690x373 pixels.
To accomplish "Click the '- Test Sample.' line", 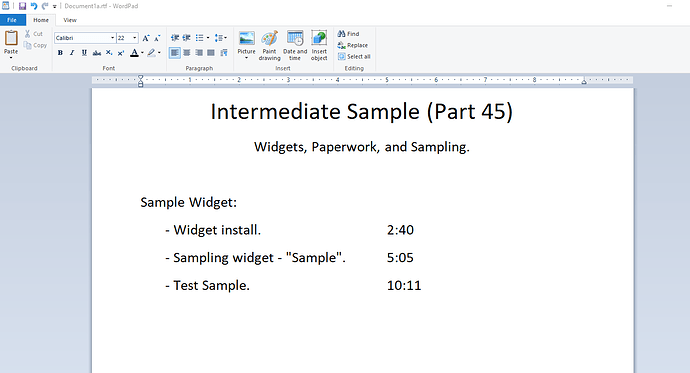I will coord(207,285).
